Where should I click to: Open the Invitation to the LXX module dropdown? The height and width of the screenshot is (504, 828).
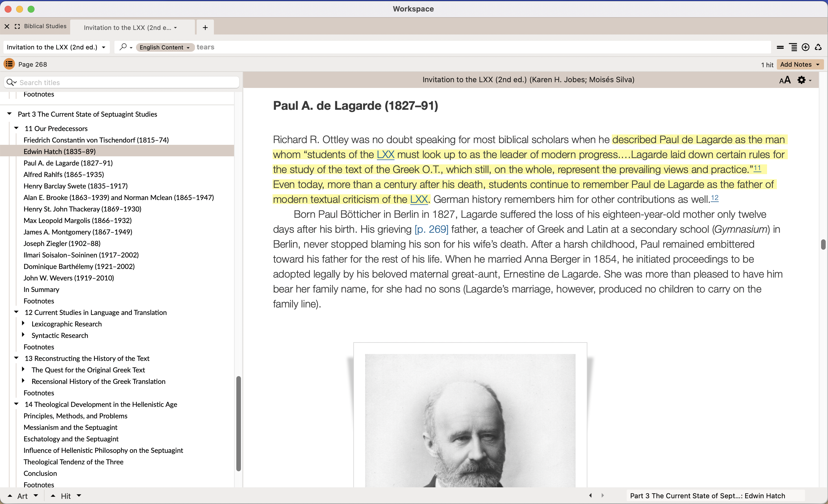[x=56, y=47]
